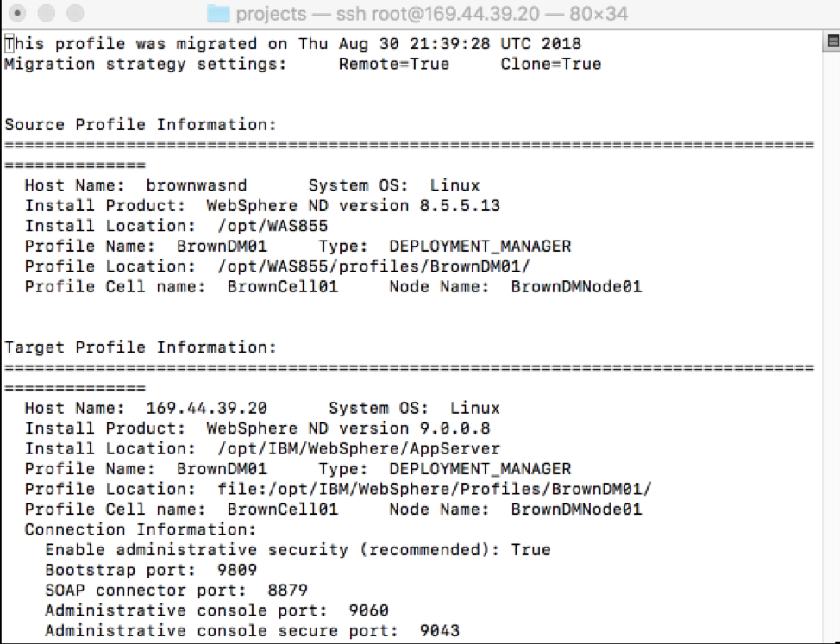Click the source install location '/opt/WAS855'
The image size is (840, 644).
tap(273, 226)
